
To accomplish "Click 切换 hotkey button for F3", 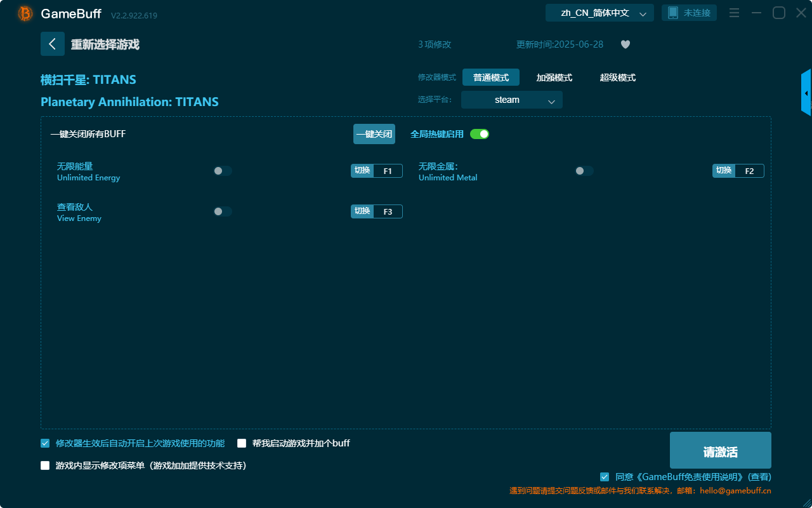I will 362,211.
